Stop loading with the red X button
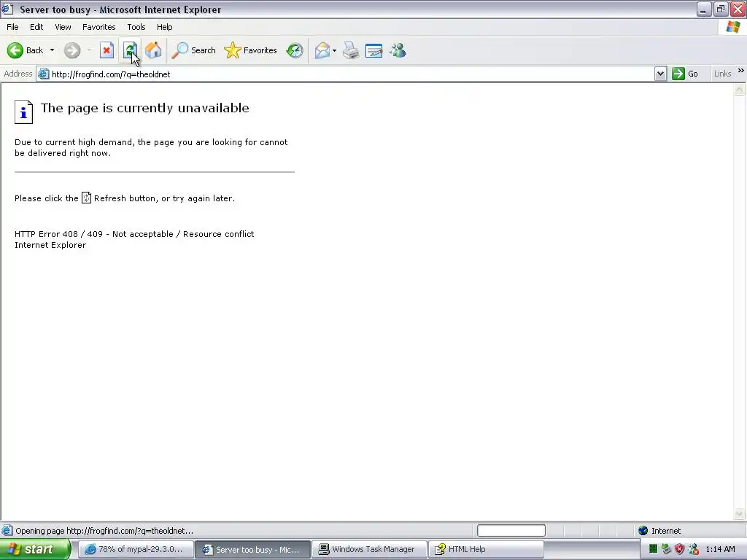747x560 pixels. (107, 50)
